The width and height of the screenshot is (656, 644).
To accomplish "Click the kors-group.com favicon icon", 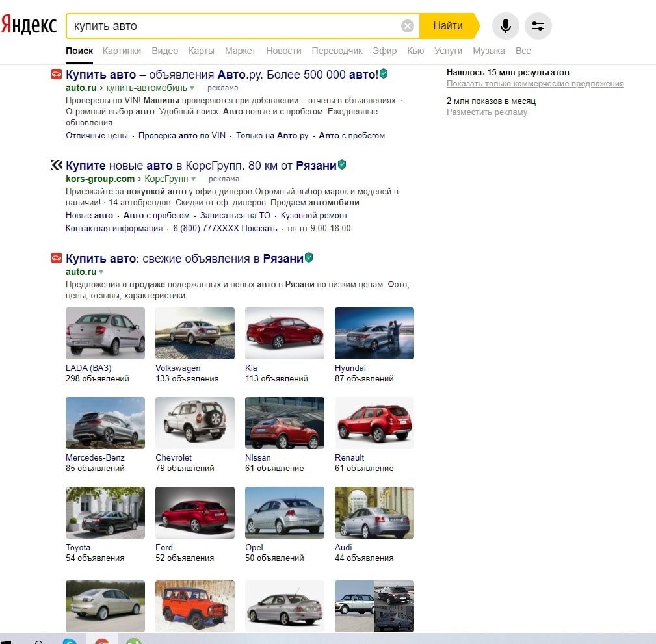I will (57, 165).
